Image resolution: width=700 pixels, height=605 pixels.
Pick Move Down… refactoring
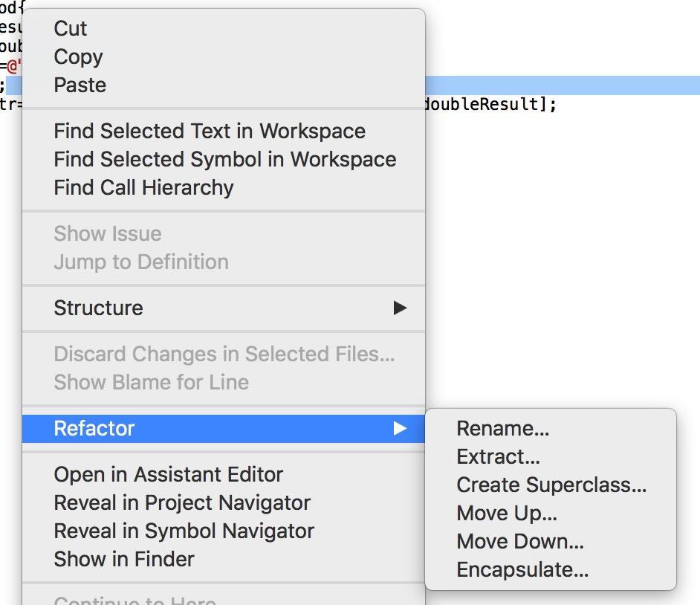[x=519, y=542]
